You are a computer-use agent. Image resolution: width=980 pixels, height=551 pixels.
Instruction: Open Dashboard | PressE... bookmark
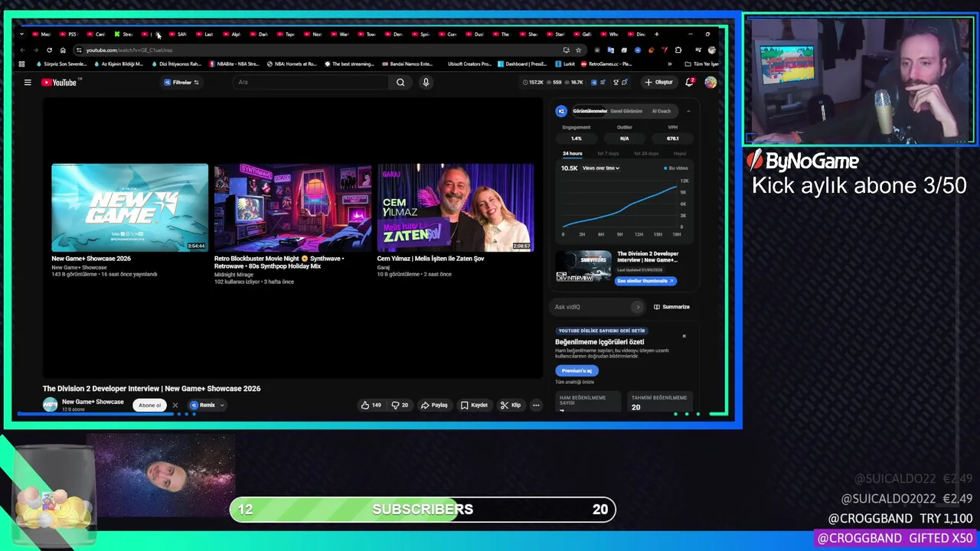coord(522,64)
